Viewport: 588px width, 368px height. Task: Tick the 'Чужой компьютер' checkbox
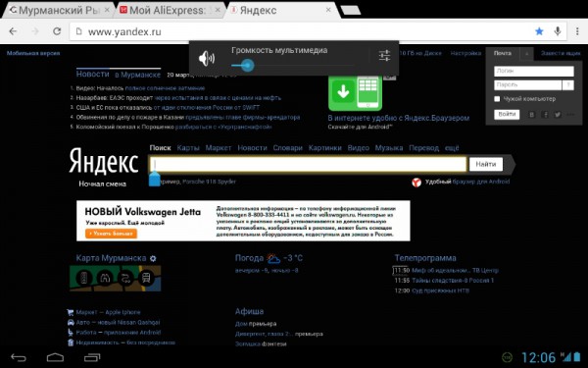tap(497, 99)
